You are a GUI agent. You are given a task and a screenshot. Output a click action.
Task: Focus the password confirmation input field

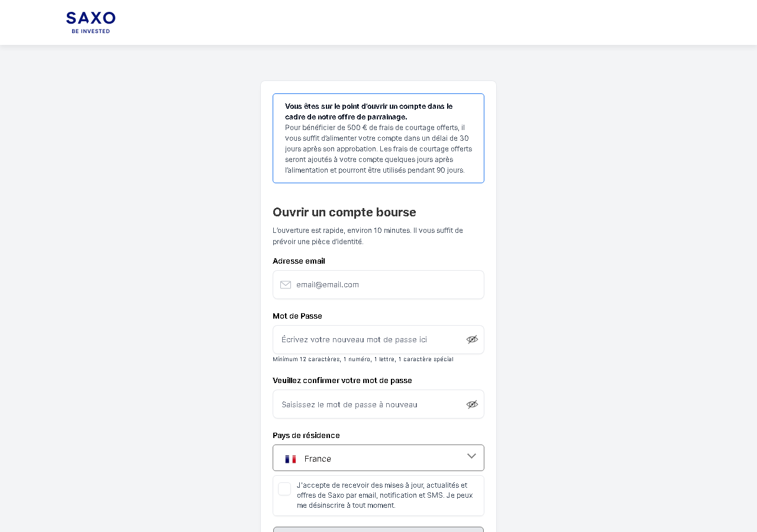click(378, 404)
